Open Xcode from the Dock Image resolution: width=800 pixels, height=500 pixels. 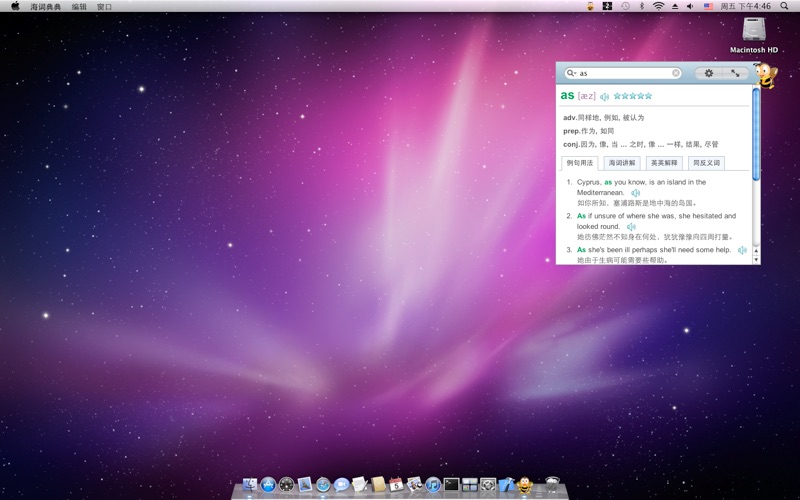[x=507, y=484]
